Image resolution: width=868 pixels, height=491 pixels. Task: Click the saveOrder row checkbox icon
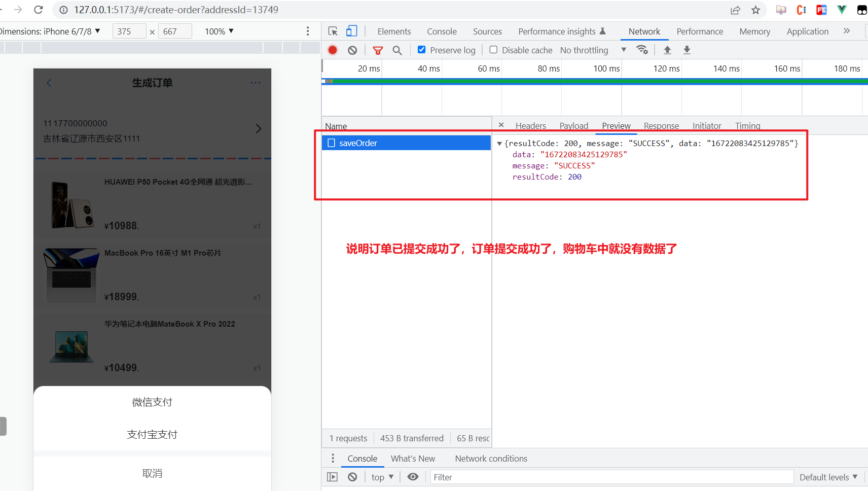[x=331, y=143]
